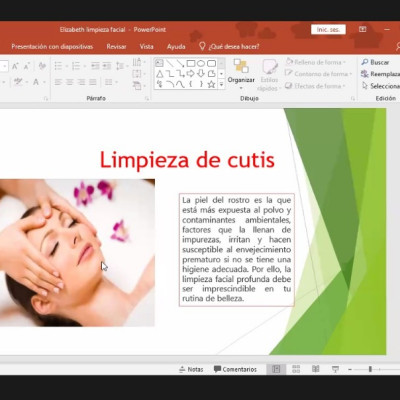This screenshot has width=400, height=400.
Task: Select the oval shape in gallery
Action: (201, 63)
